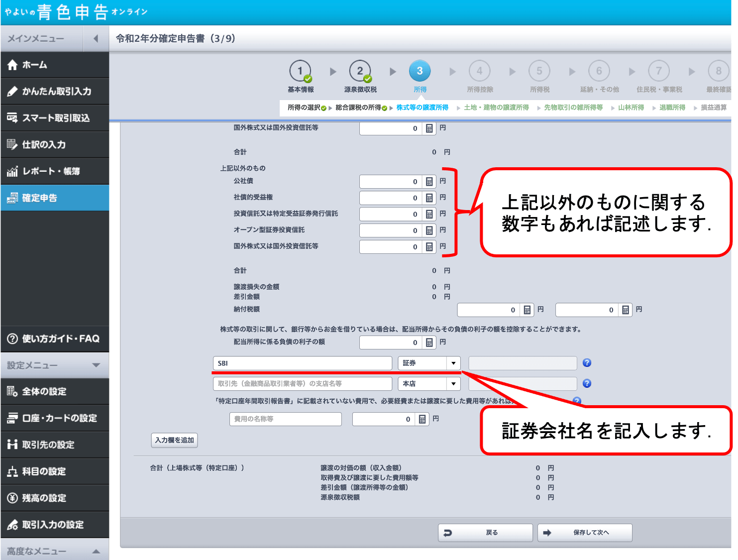
Task: Select step 3 所得
Action: 420,77
